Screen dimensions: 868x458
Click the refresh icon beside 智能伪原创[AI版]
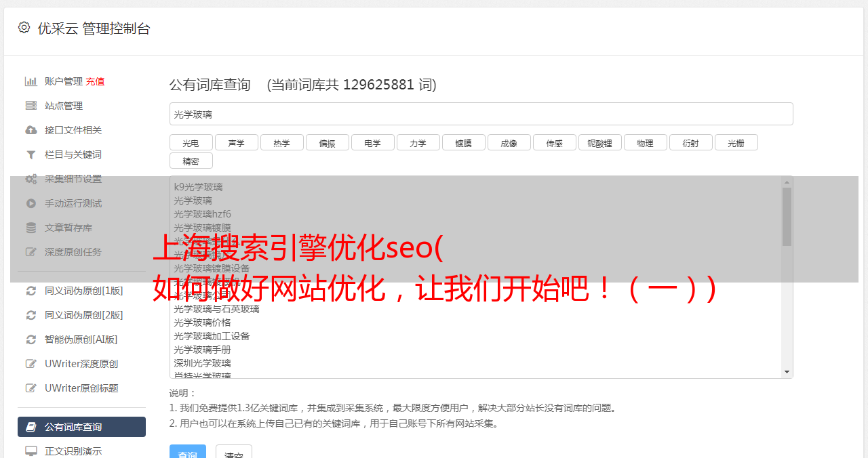[31, 339]
